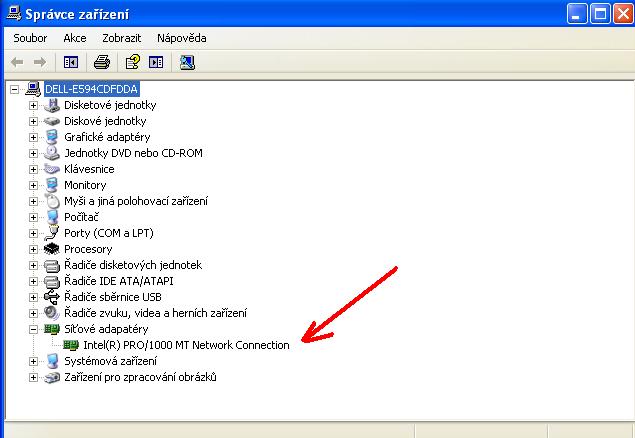Collapse Síťové adaptéry branch
Screen dimensions: 635x438
(x=33, y=329)
